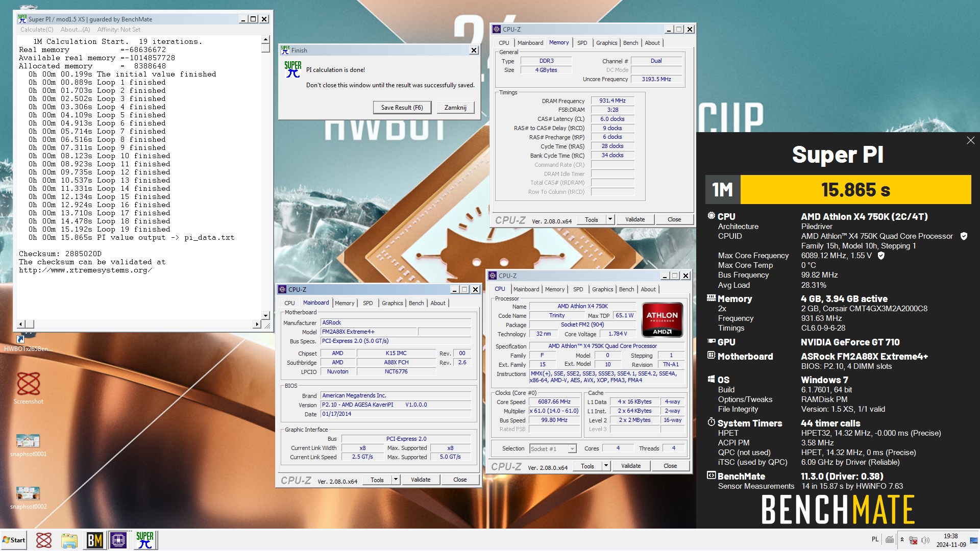980x551 pixels.
Task: Click the PL language indicator
Action: coord(875,539)
